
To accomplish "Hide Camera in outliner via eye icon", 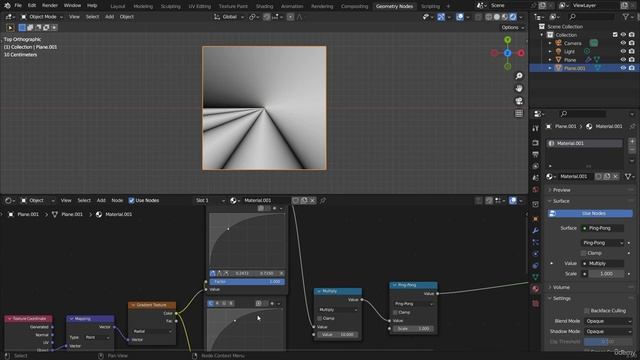I will (623, 43).
